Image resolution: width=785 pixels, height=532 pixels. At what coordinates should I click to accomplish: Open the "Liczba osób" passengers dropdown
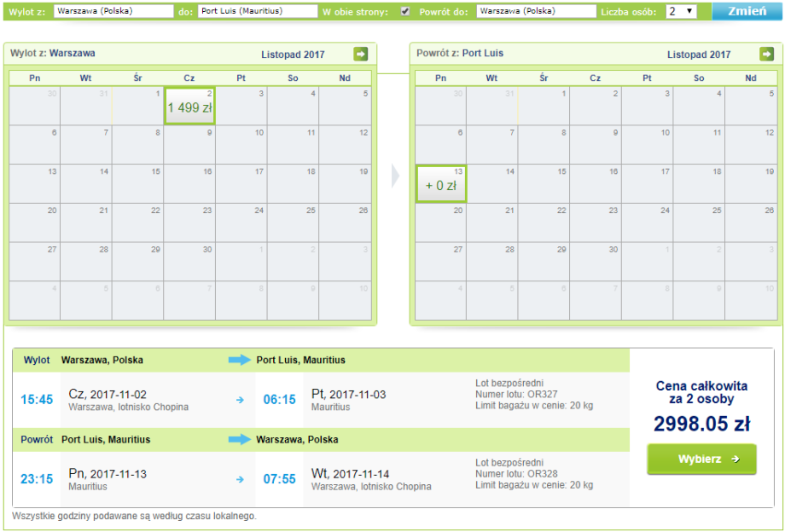(681, 12)
